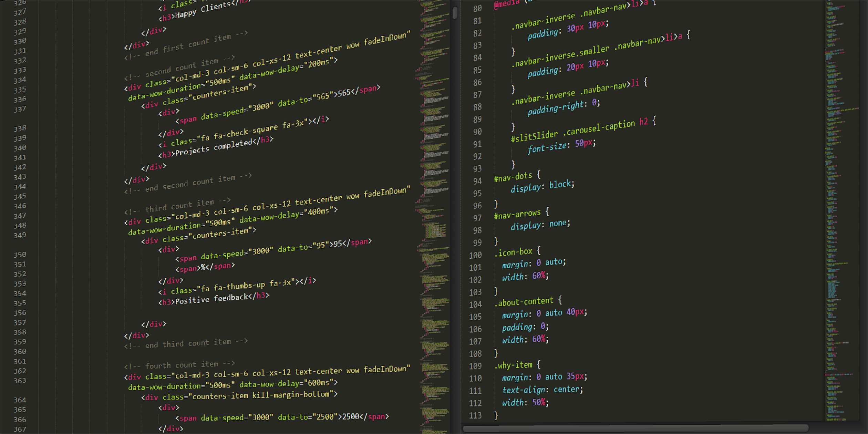Screen dimensions: 868x434
Task: Click the '#nav-dots' selector
Action: [x=513, y=177]
